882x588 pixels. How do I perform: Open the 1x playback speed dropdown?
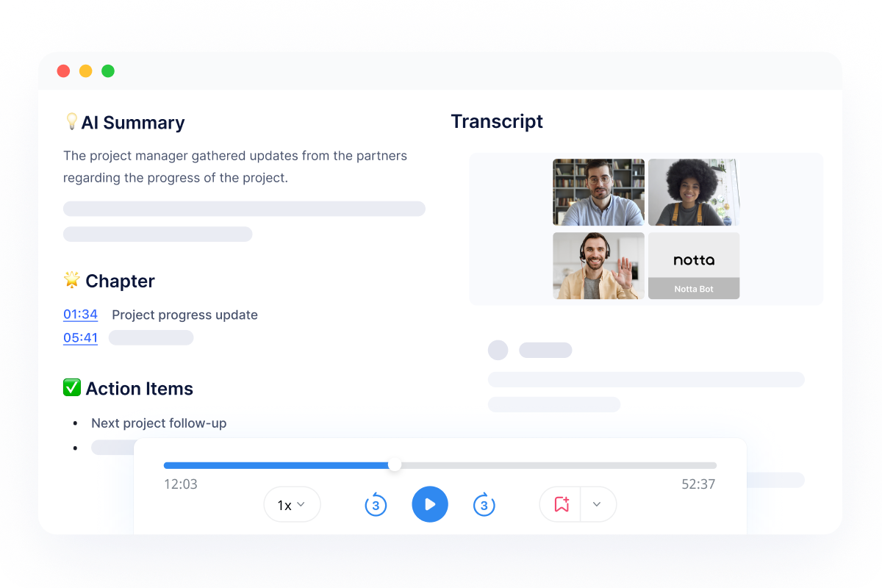coord(292,504)
